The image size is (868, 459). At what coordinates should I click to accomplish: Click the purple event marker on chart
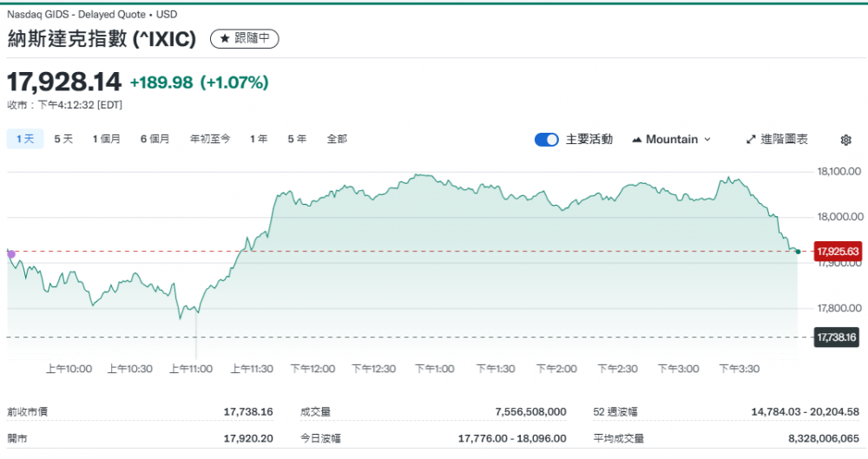[10, 254]
